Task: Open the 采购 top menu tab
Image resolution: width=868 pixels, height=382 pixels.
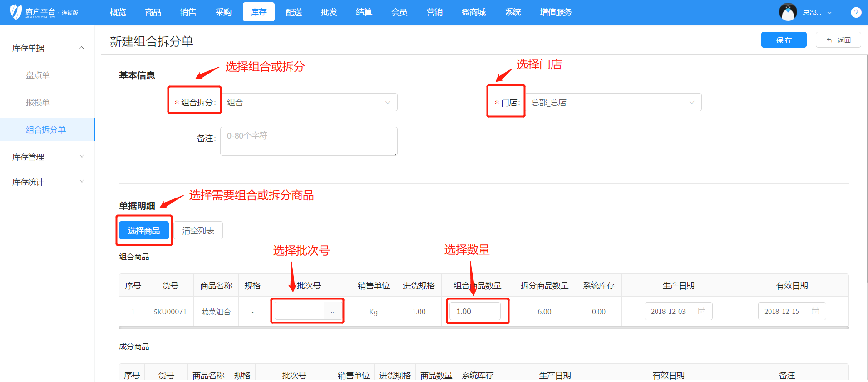Action: coord(223,12)
